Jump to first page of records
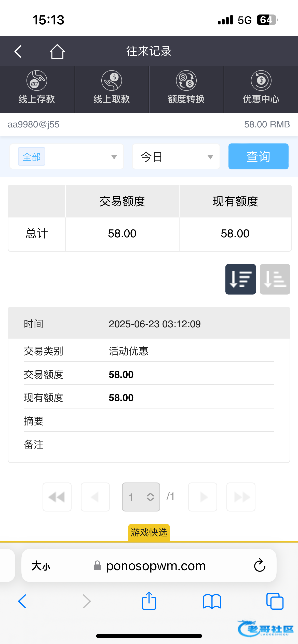 (57, 497)
